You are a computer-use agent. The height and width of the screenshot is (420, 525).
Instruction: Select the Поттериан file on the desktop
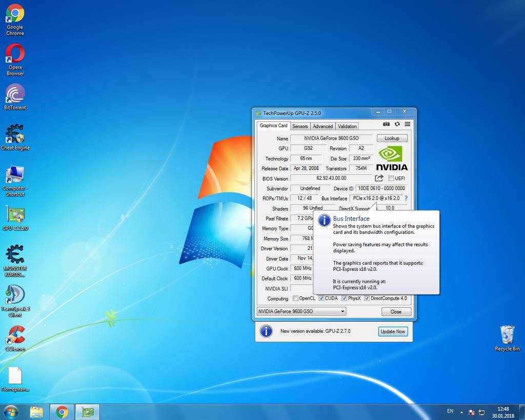(15, 379)
